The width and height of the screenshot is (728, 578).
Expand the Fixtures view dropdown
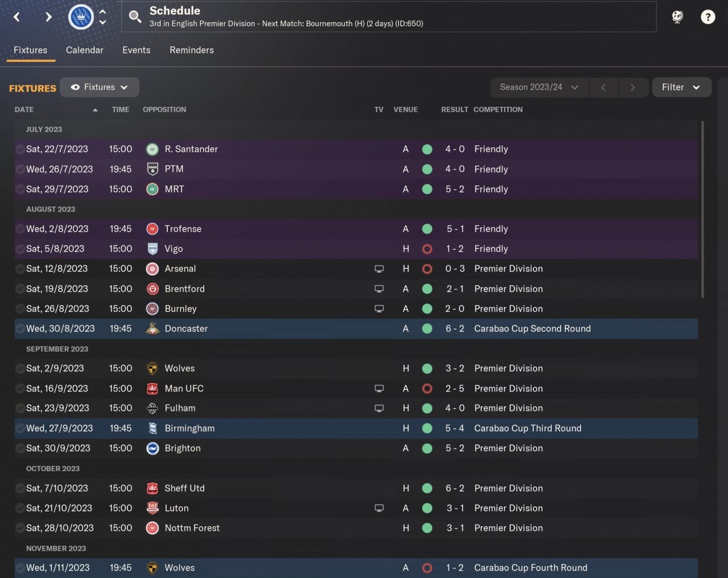(100, 87)
